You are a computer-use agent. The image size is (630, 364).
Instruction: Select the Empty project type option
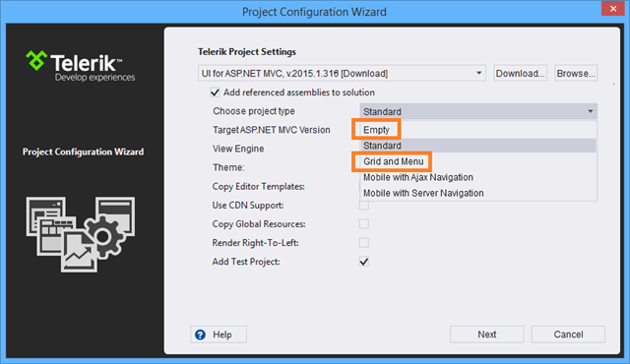click(x=478, y=130)
